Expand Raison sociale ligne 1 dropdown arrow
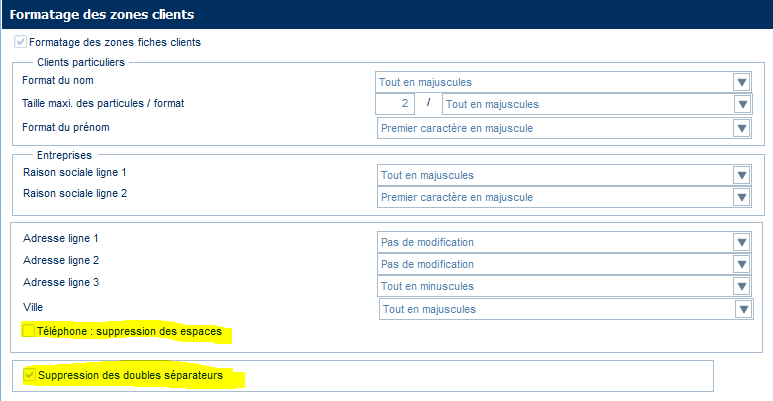This screenshot has width=773, height=401. pos(741,176)
